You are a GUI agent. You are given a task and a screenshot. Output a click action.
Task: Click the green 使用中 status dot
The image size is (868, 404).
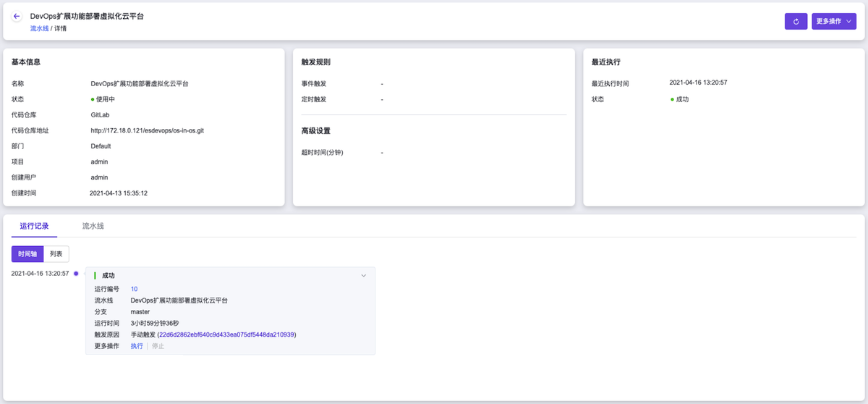pyautogui.click(x=93, y=99)
